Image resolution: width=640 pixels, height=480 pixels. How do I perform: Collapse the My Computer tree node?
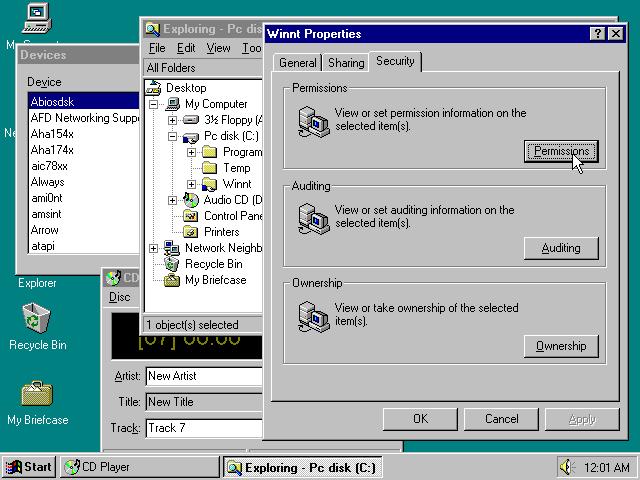pyautogui.click(x=153, y=104)
